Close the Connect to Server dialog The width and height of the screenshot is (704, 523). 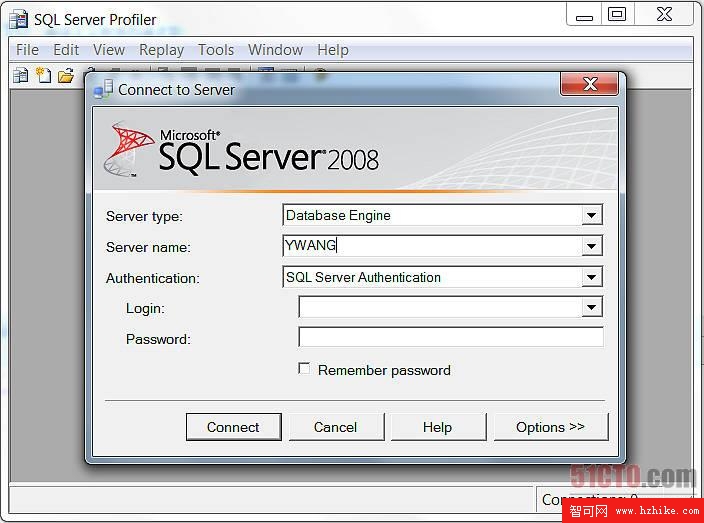(x=590, y=84)
